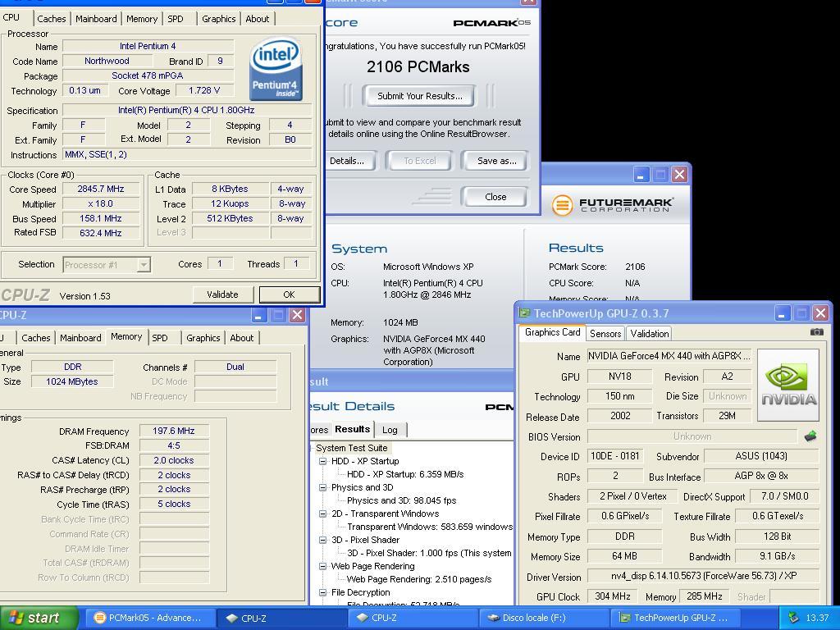
Task: Collapse the 2D - Transparent Windows node
Action: 322,514
